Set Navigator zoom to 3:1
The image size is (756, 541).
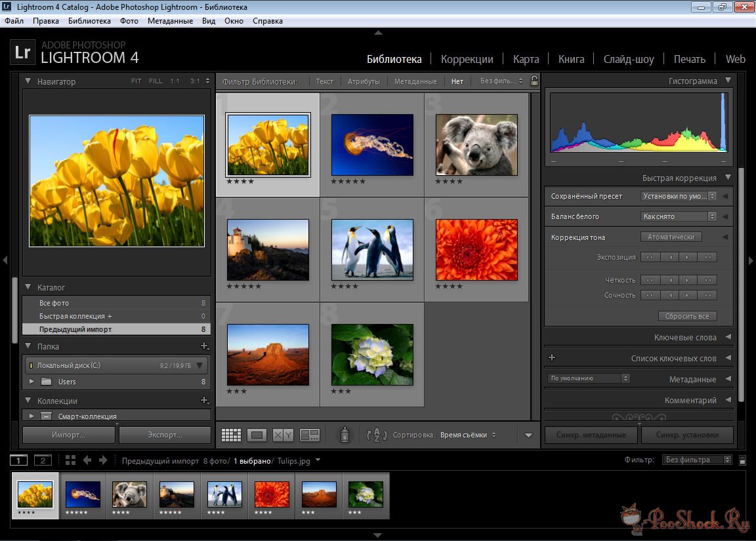(195, 81)
